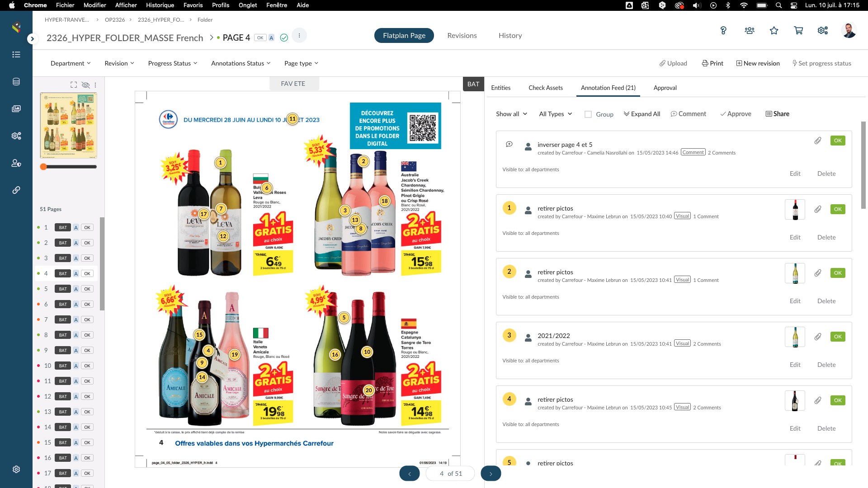Click the annotation feed scrollbar
This screenshot has height=488, width=868.
pyautogui.click(x=863, y=165)
